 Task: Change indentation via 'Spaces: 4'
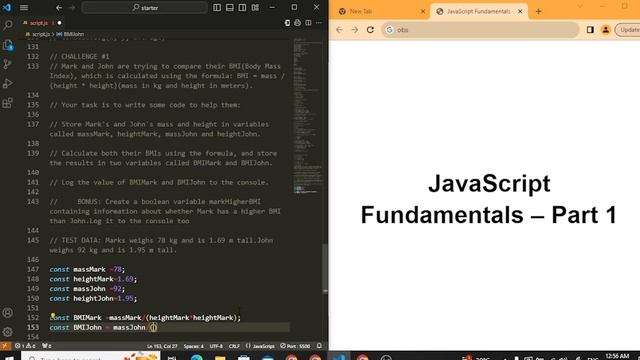(x=193, y=346)
